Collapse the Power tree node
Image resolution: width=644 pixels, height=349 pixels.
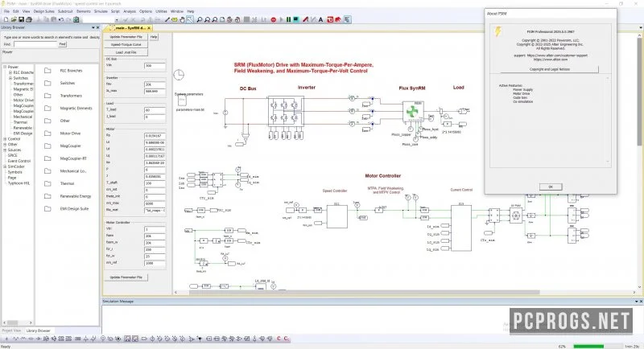[x=5, y=67]
